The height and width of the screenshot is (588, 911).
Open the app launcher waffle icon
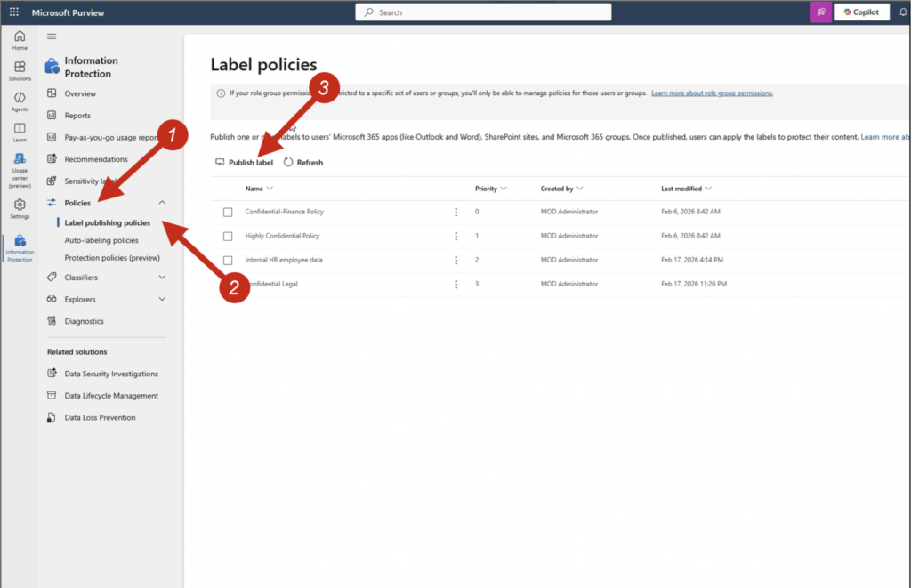[x=14, y=12]
